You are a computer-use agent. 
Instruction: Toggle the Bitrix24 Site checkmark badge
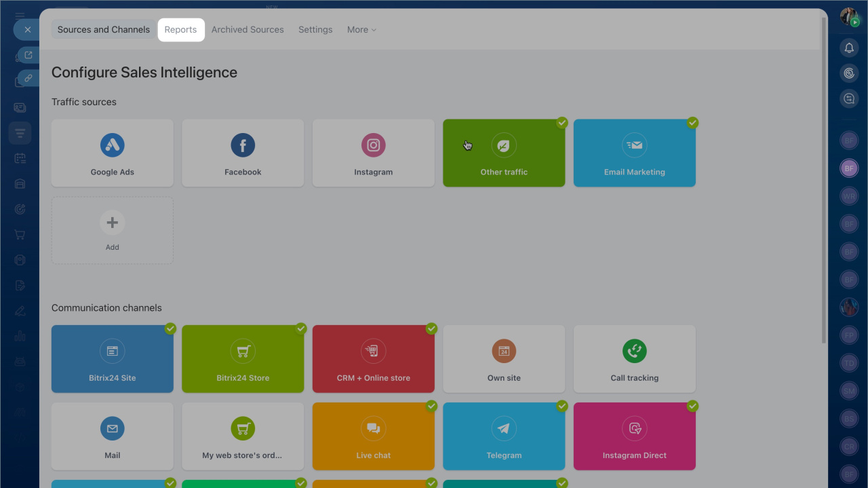point(170,329)
